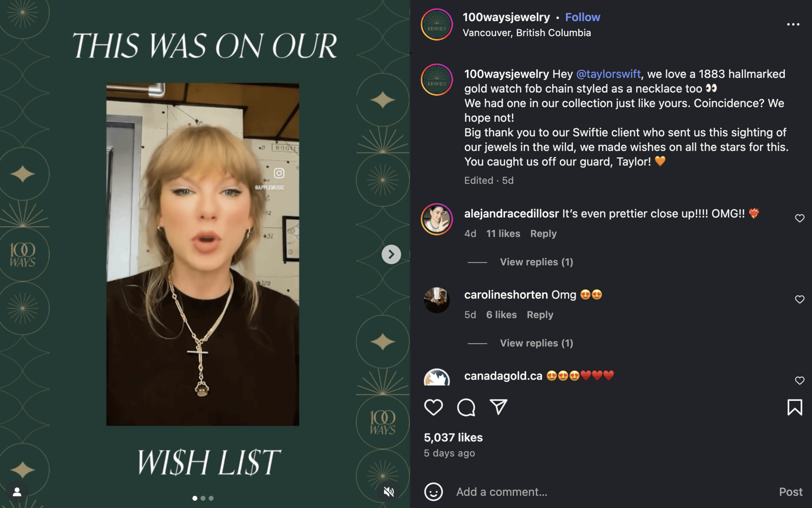The image size is (812, 508).
Task: Open the comment bubble icon
Action: [466, 407]
